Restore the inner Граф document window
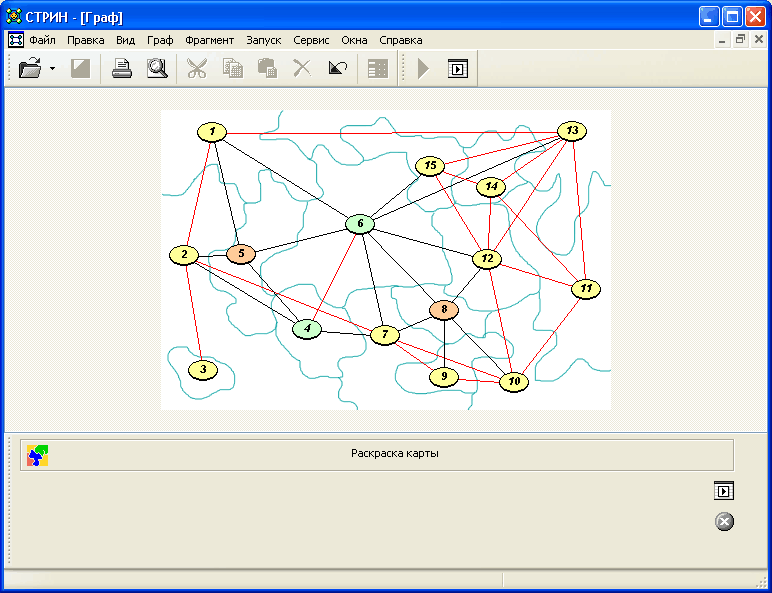The image size is (772, 593). [x=740, y=40]
